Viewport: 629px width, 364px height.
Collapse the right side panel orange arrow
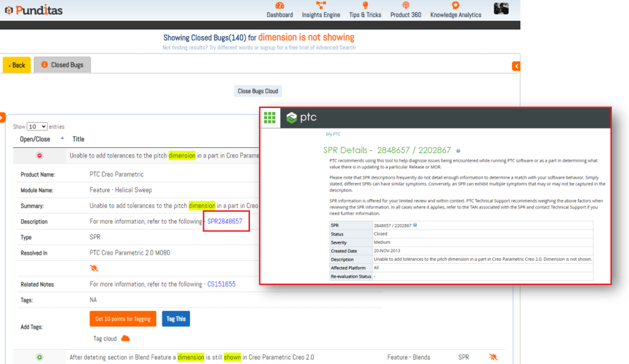[x=516, y=66]
